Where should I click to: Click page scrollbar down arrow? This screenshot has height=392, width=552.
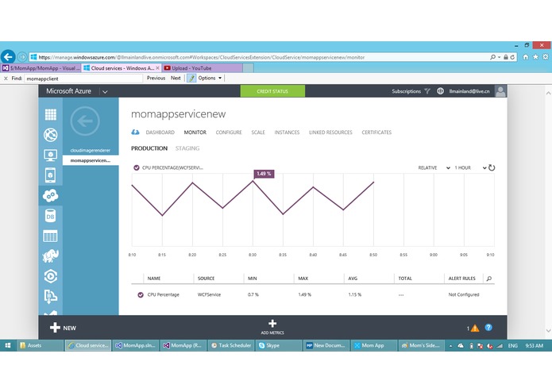click(x=548, y=330)
